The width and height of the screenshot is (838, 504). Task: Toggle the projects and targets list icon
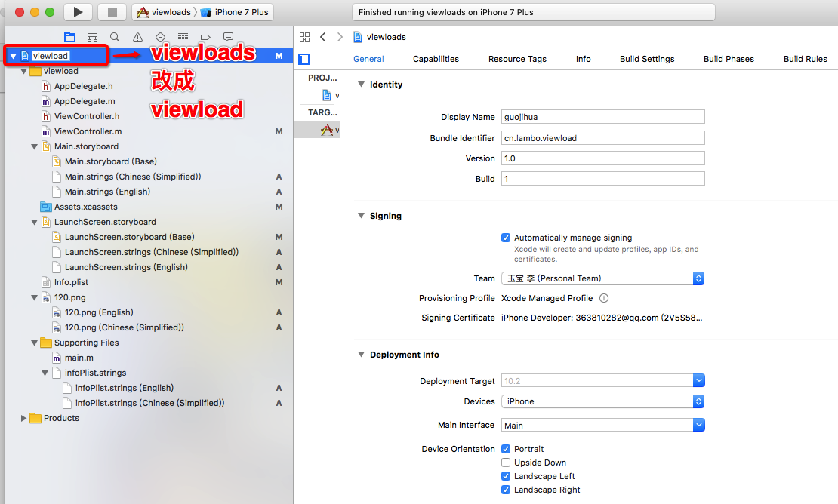(x=304, y=60)
